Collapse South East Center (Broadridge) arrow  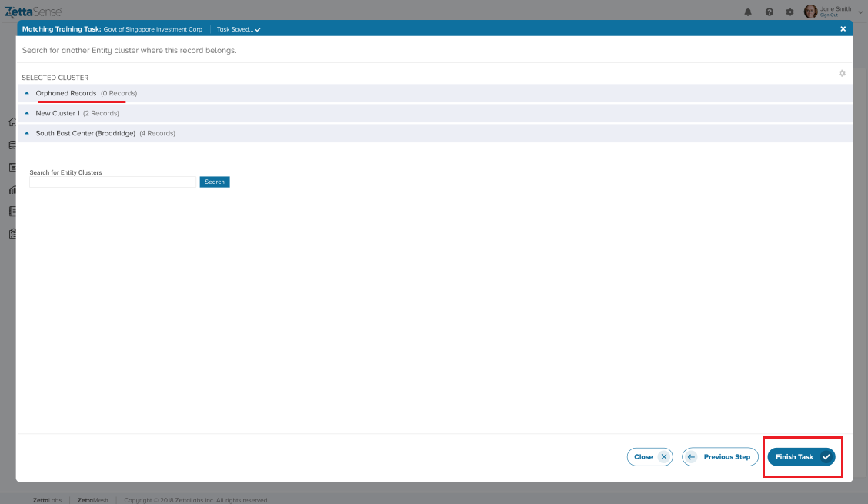27,133
